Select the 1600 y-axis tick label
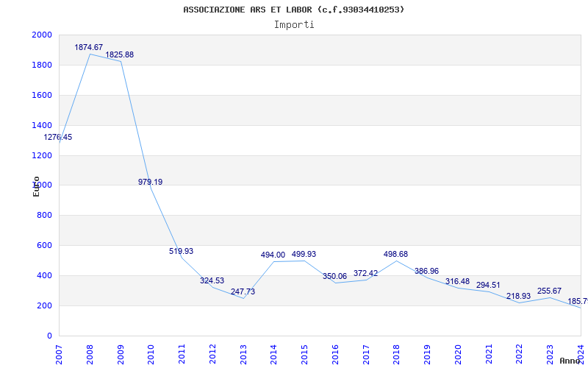 pos(42,95)
